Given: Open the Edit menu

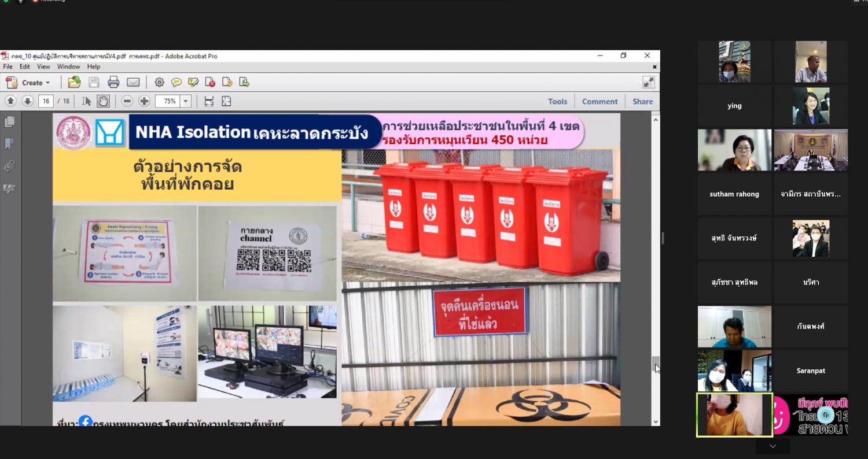Looking at the screenshot, I should pos(25,66).
